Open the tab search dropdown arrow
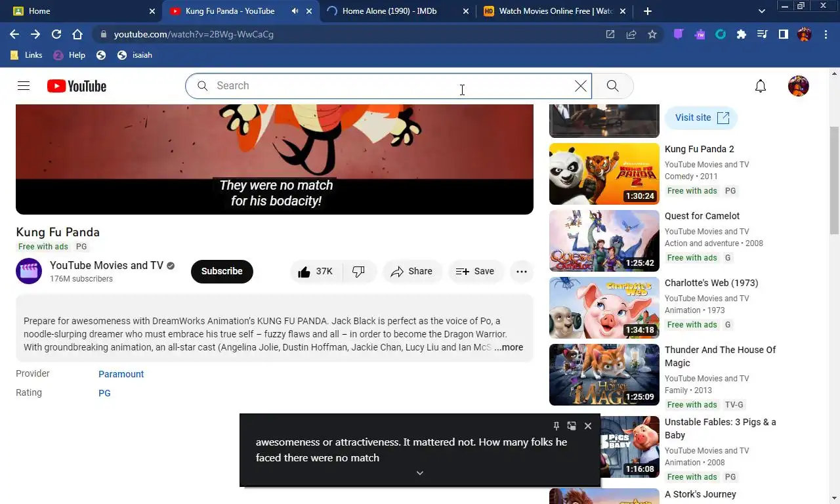Viewport: 840px width, 504px height. [761, 11]
